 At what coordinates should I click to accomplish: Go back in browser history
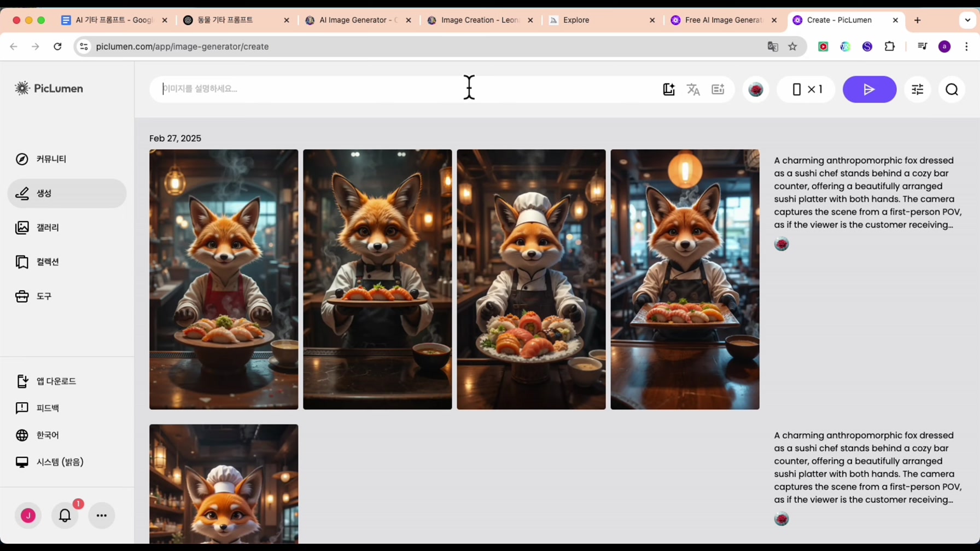(x=14, y=47)
